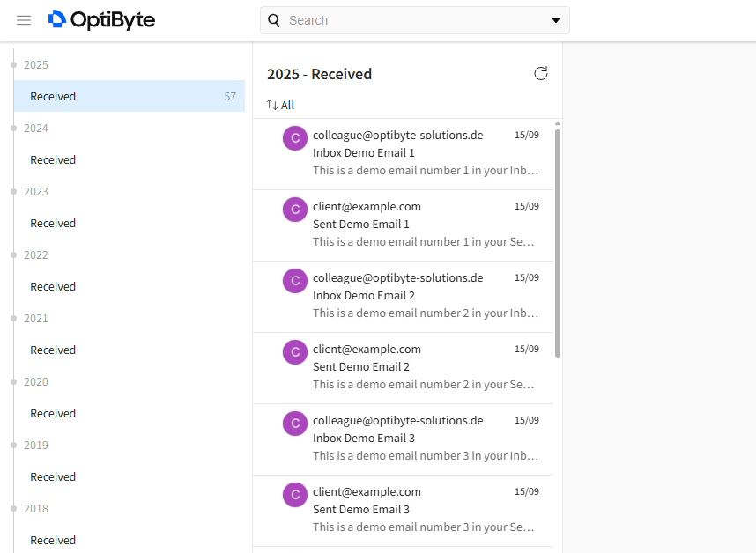Screen dimensions: 756x553
Task: Click the OptiByte logo
Action: 101,19
